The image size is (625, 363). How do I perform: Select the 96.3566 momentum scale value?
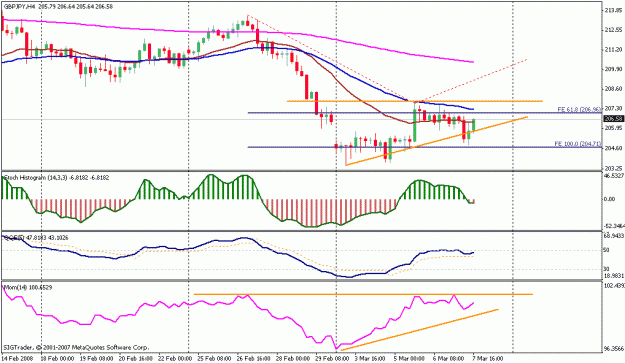pyautogui.click(x=614, y=348)
